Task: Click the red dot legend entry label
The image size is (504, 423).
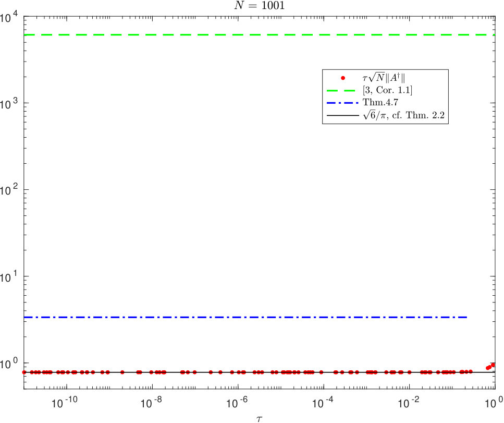Action: tap(384, 78)
